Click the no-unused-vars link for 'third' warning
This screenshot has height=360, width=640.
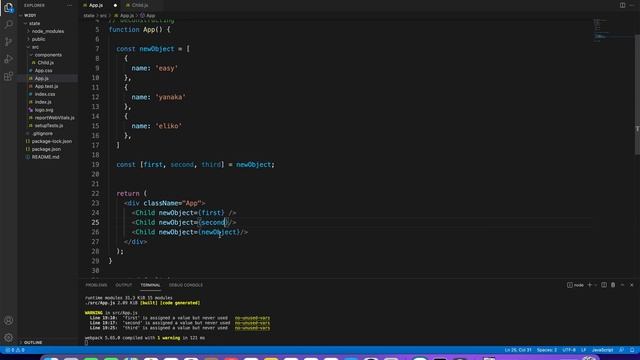tap(252, 328)
